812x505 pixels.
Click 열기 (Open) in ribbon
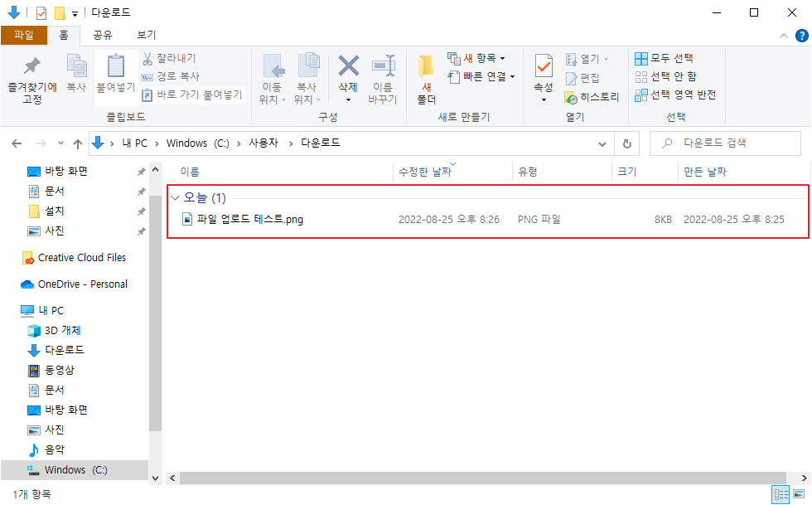pos(587,59)
